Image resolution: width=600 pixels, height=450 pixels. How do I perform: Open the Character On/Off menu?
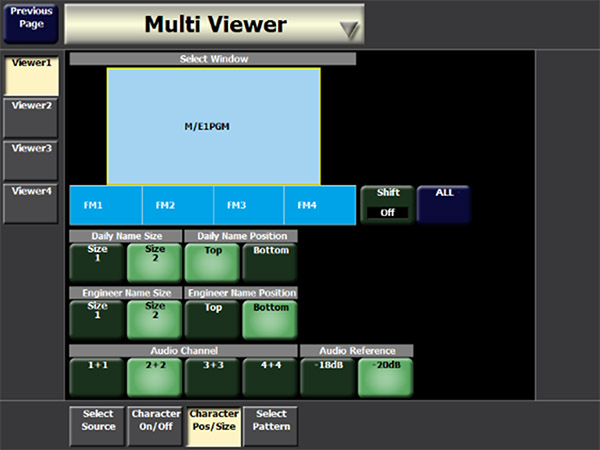(155, 426)
